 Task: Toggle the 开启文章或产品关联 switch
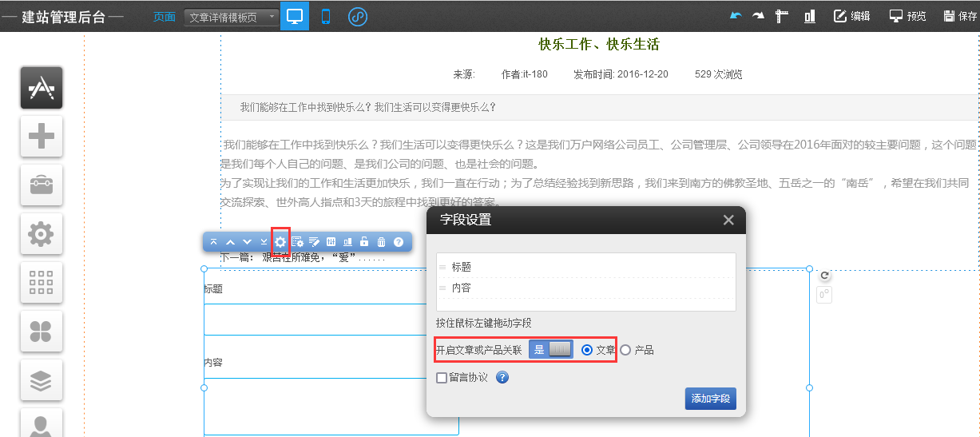[551, 349]
